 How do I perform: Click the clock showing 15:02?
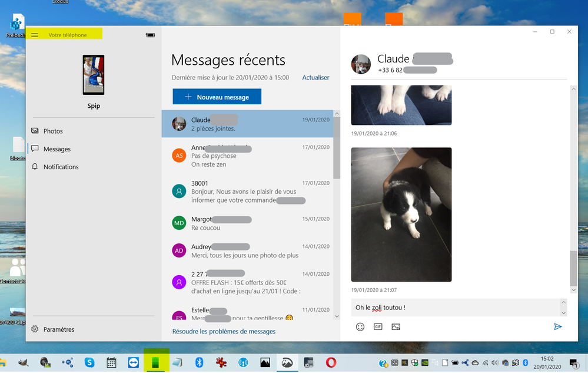(x=547, y=359)
